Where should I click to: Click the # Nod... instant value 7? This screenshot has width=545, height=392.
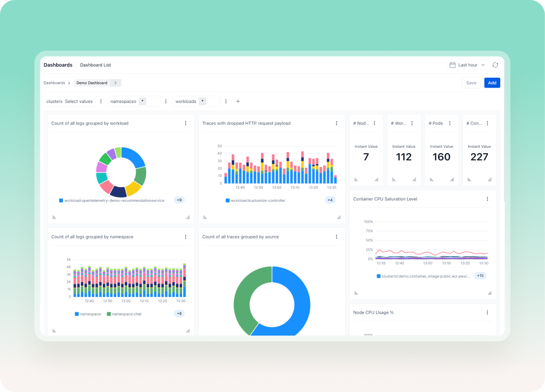(366, 157)
